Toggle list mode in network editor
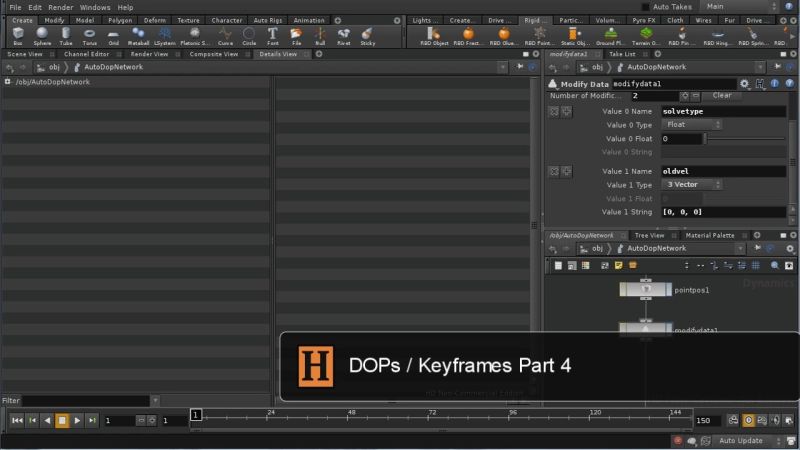 tap(558, 265)
